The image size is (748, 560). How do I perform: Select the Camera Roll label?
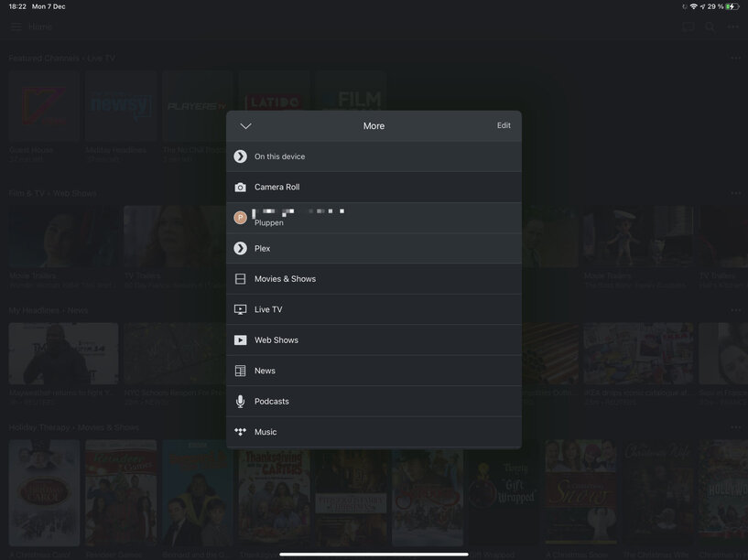[x=277, y=188]
